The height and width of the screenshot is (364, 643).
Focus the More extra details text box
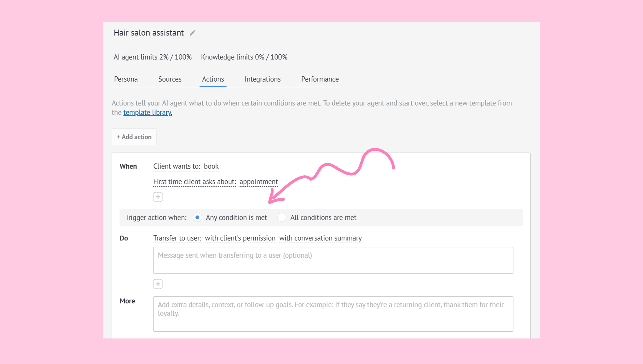point(333,314)
